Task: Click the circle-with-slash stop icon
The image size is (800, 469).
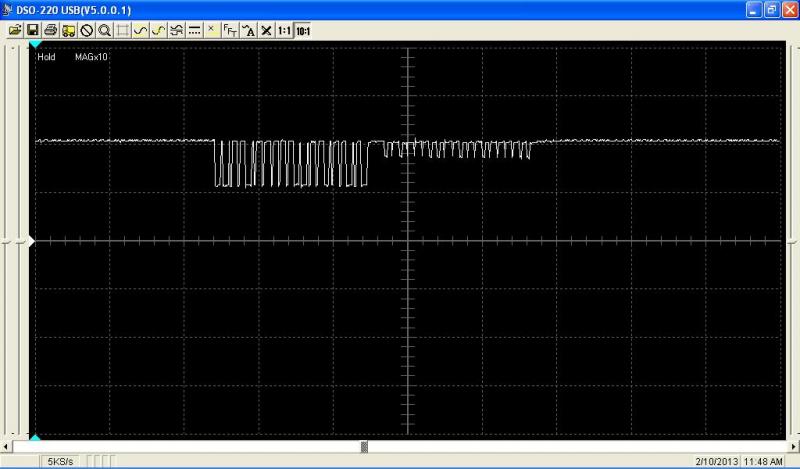Action: point(87,31)
